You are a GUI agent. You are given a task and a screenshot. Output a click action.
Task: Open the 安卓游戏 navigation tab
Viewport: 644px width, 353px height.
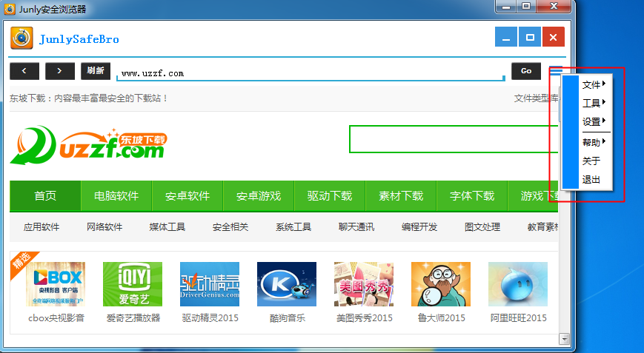click(259, 196)
